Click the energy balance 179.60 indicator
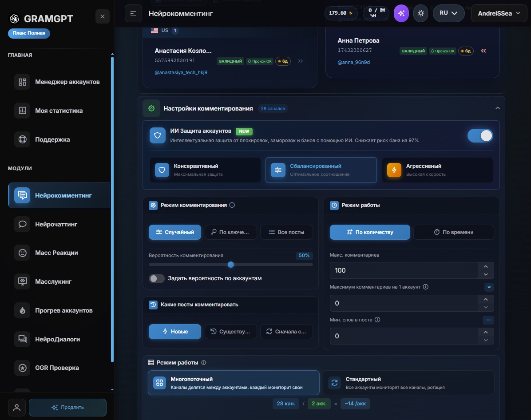531x420 pixels. tap(341, 13)
